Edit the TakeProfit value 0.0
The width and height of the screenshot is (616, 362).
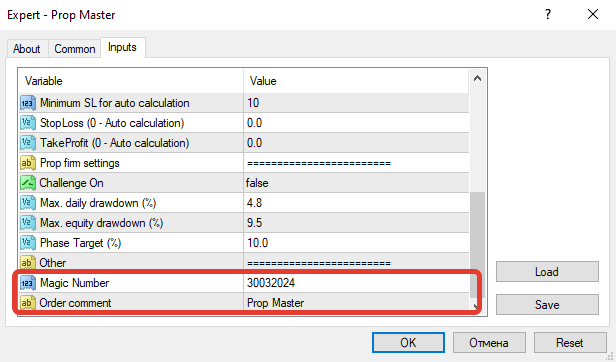356,143
